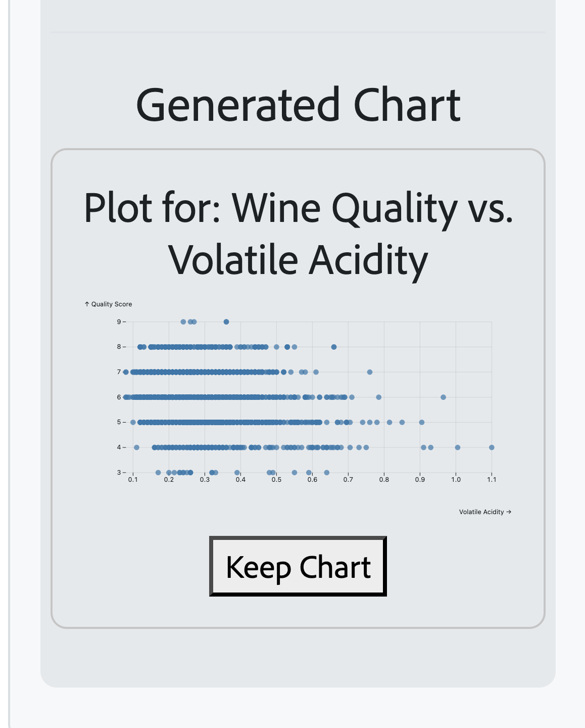Image resolution: width=585 pixels, height=728 pixels.
Task: Click the rightmost quality 9 data point
Action: tap(226, 322)
